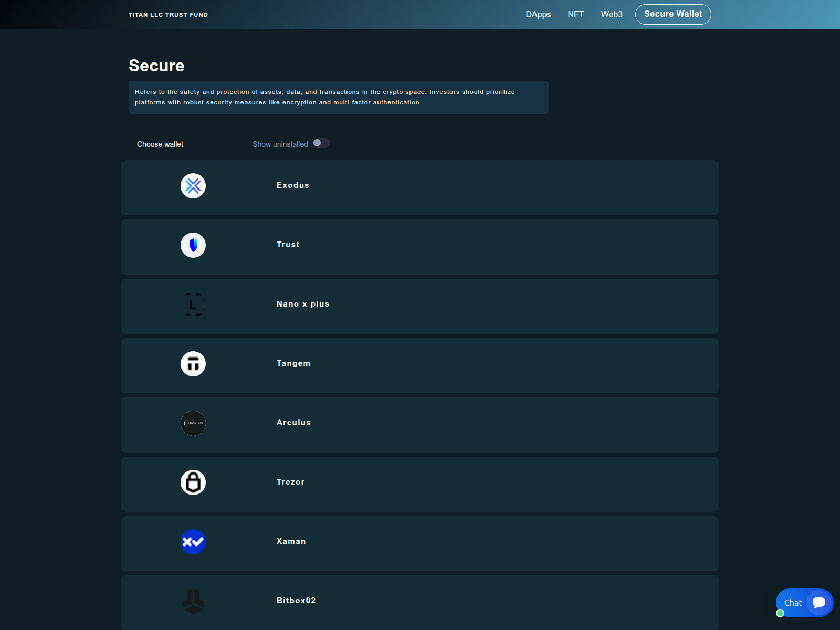Click the Choose wallet label

[x=160, y=144]
